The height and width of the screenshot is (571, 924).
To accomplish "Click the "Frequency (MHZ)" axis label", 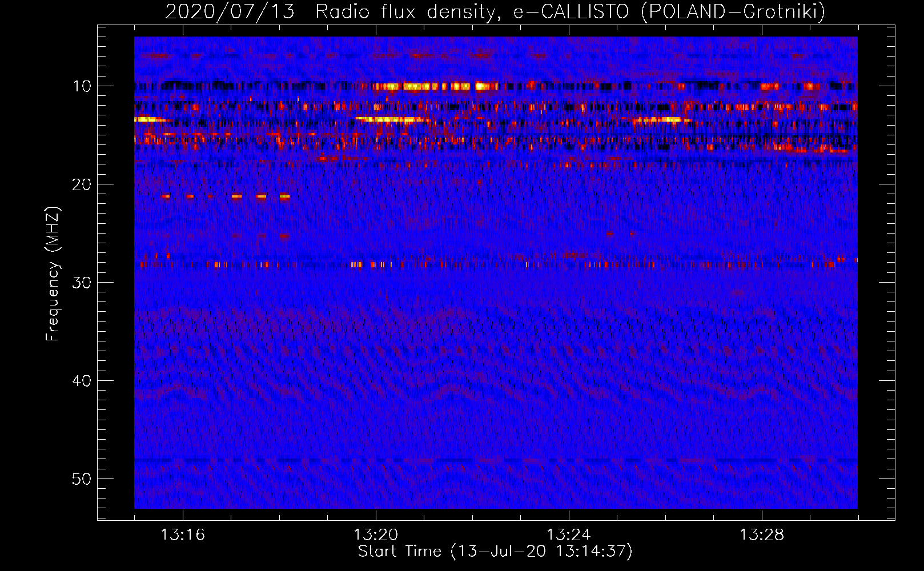I will point(53,274).
